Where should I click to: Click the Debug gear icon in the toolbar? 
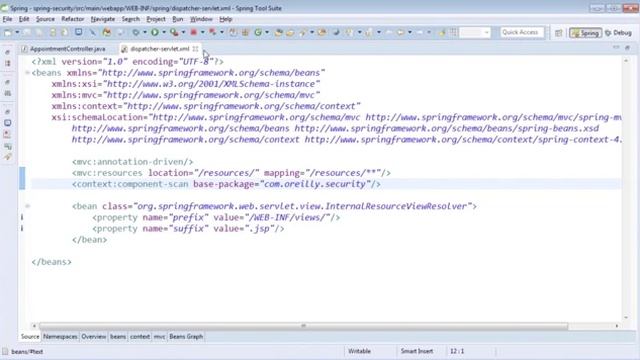[136, 32]
